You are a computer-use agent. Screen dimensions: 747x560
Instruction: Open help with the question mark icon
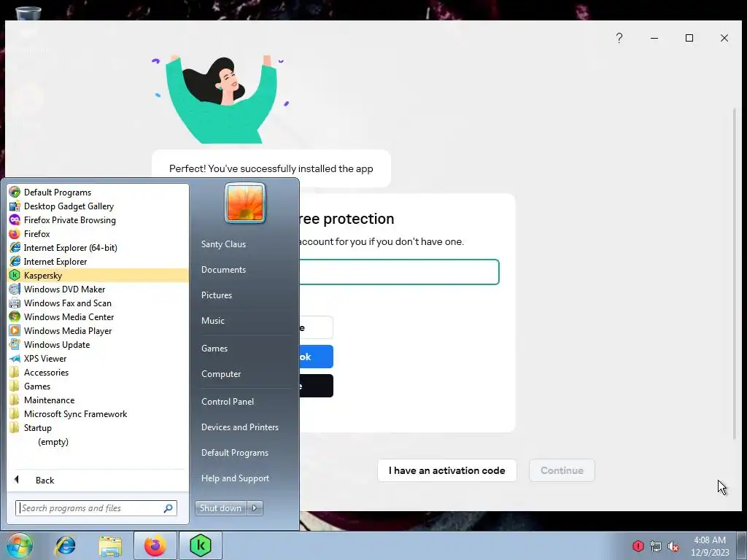[x=619, y=38]
